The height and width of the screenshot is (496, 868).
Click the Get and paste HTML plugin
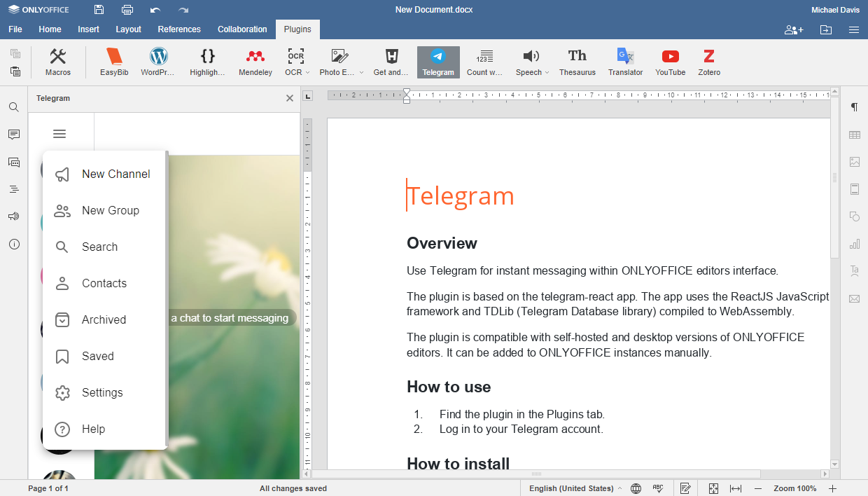coord(391,62)
